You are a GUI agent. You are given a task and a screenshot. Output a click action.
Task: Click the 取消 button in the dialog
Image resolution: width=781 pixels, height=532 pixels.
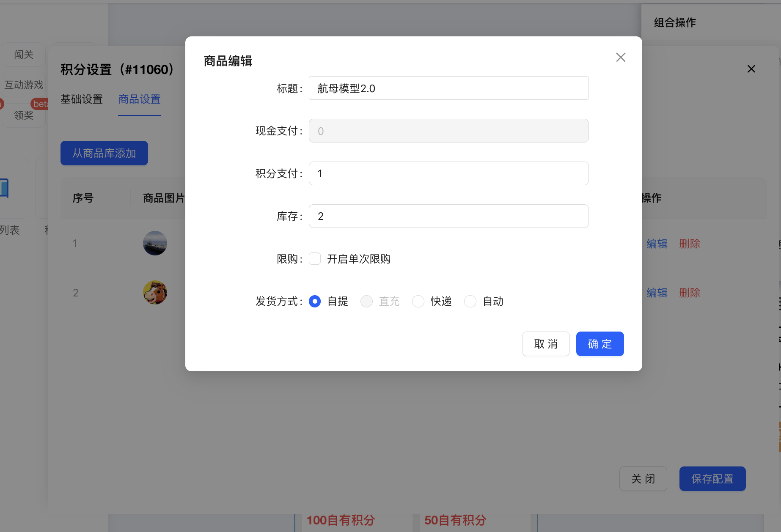click(546, 344)
